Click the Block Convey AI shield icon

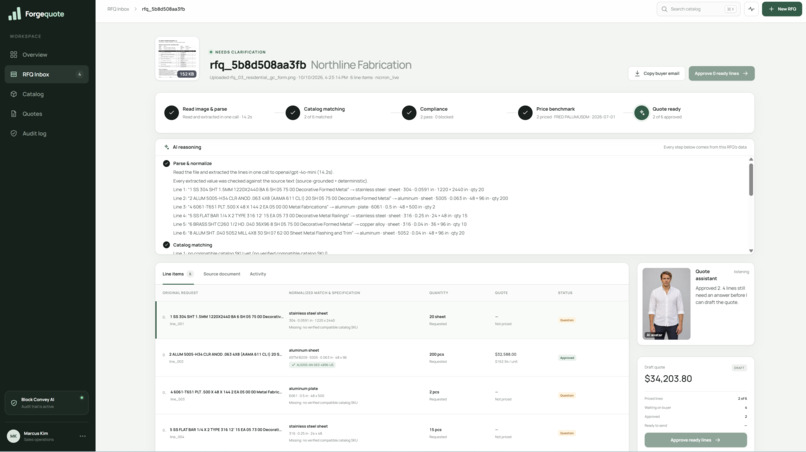(14, 403)
